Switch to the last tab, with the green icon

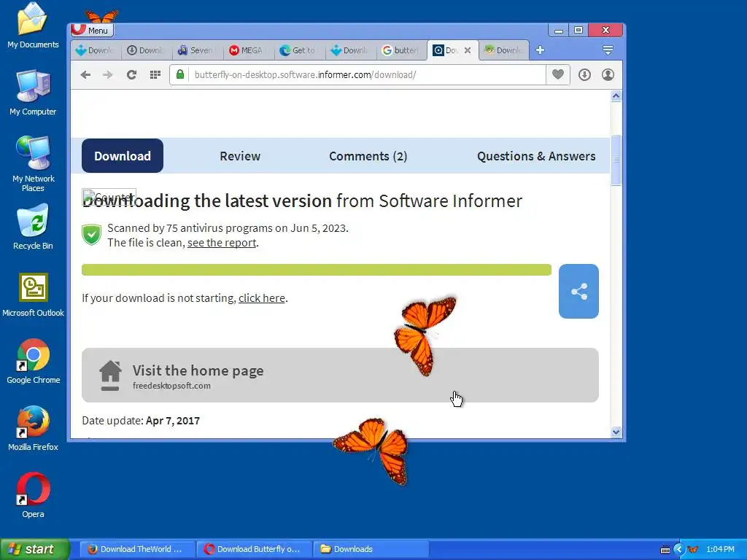[x=503, y=50]
